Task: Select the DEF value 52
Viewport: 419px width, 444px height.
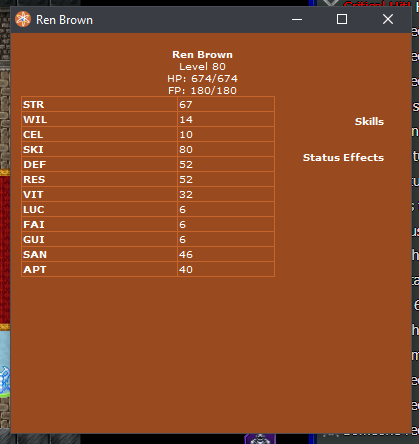Action: [x=186, y=165]
